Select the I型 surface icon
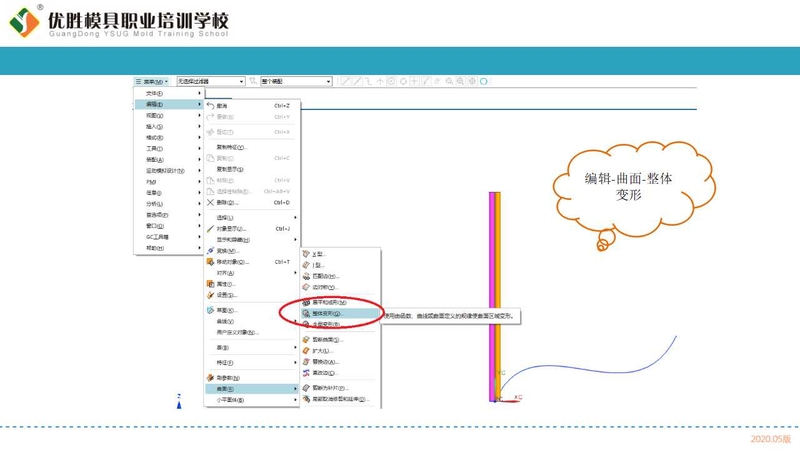Screen dimensions: 800x450 pos(306,265)
